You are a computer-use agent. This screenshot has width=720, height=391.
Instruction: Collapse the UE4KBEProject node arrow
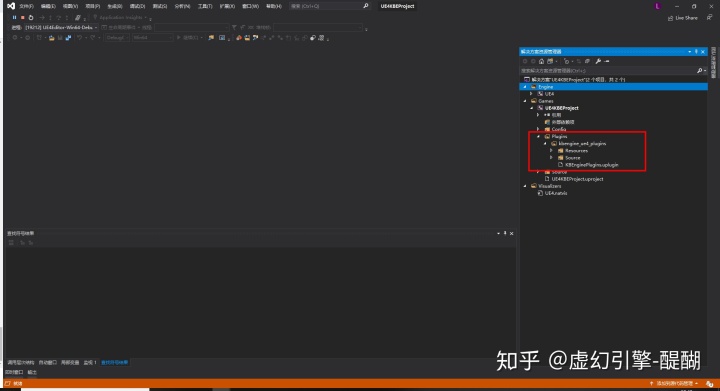[x=532, y=108]
